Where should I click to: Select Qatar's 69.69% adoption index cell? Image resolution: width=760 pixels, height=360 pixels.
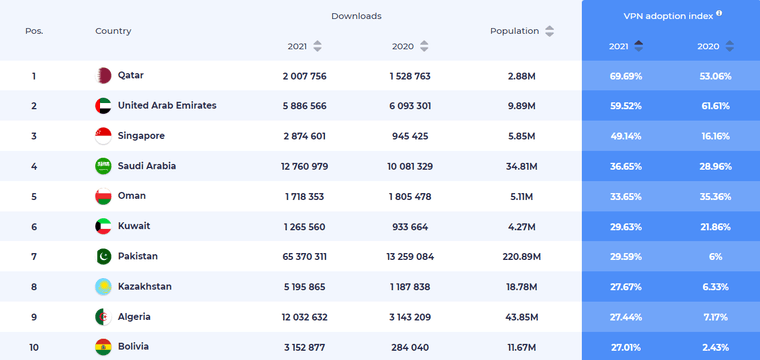(626, 76)
